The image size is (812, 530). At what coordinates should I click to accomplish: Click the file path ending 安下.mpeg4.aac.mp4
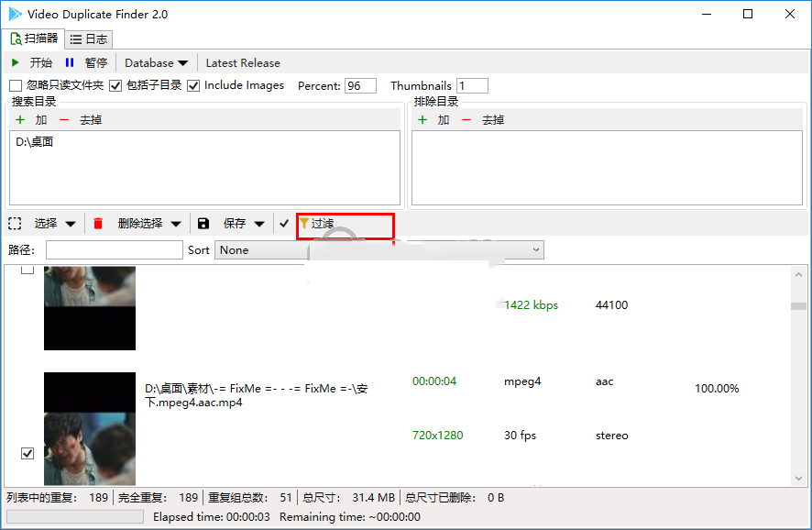(x=256, y=395)
